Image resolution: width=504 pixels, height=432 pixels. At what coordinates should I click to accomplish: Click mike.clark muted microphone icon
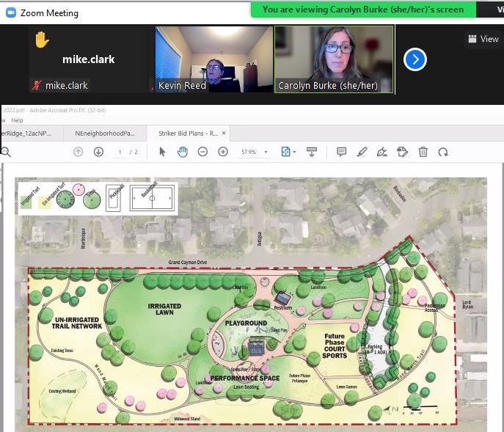[36, 85]
